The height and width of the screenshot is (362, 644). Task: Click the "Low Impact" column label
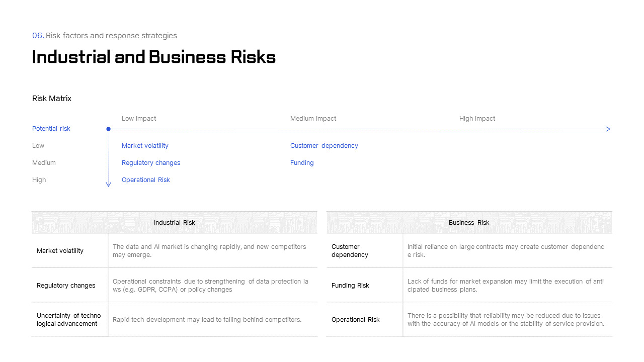(139, 119)
